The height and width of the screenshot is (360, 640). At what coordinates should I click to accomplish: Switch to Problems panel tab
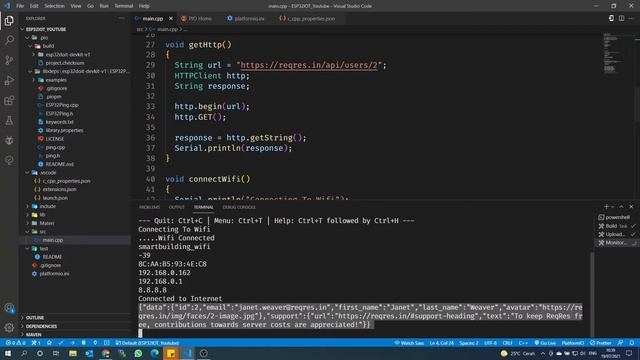(149, 207)
